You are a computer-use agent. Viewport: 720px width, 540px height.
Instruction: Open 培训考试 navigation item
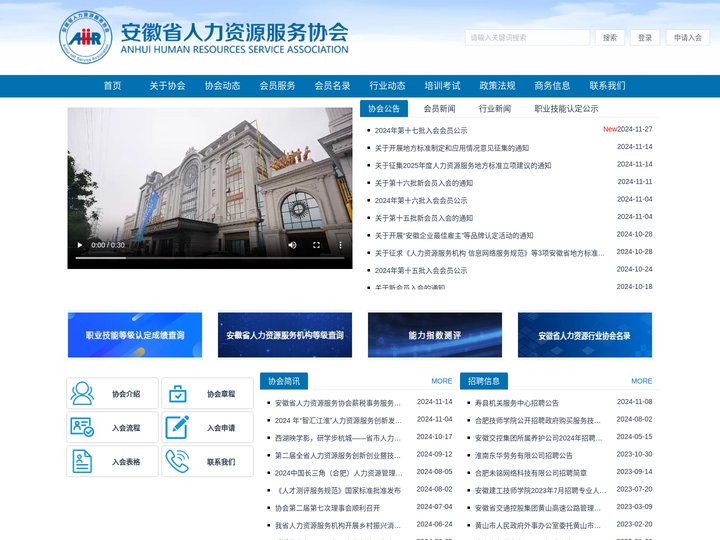(x=442, y=86)
